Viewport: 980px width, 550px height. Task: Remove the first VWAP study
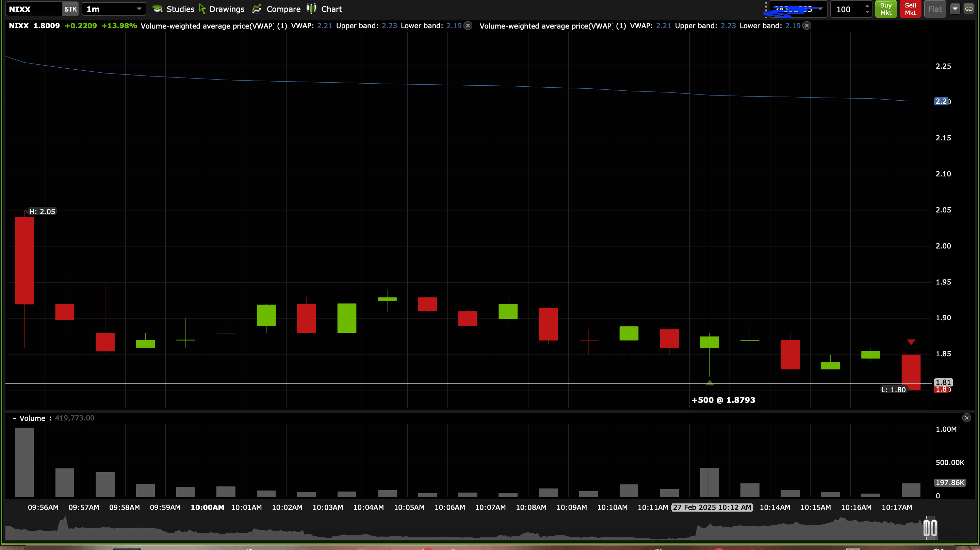point(468,26)
